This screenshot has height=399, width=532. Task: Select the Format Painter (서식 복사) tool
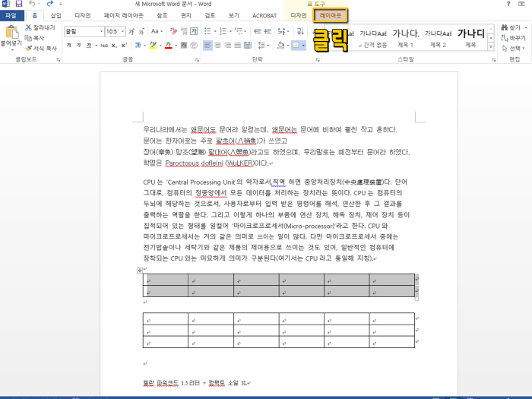[x=41, y=48]
